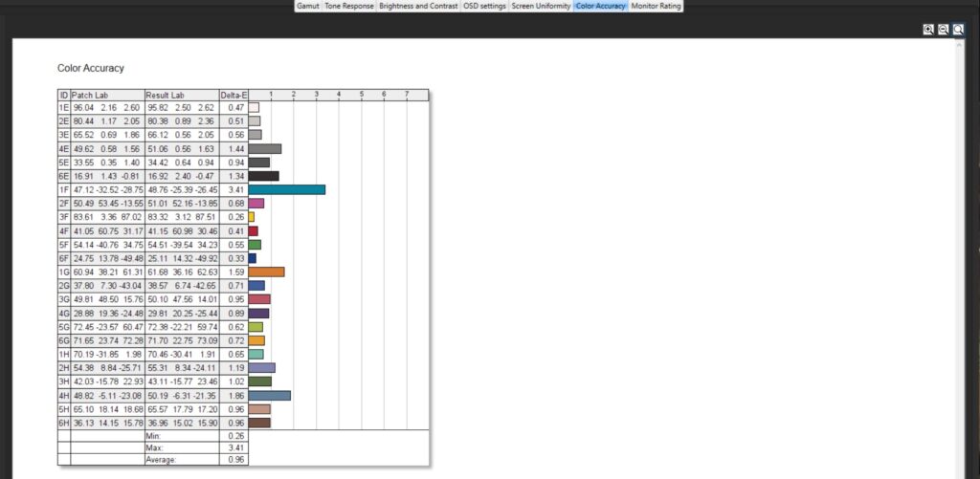This screenshot has height=479, width=980.
Task: Click the highlighted zoom-to-fit magnifier icon
Action: tap(958, 30)
